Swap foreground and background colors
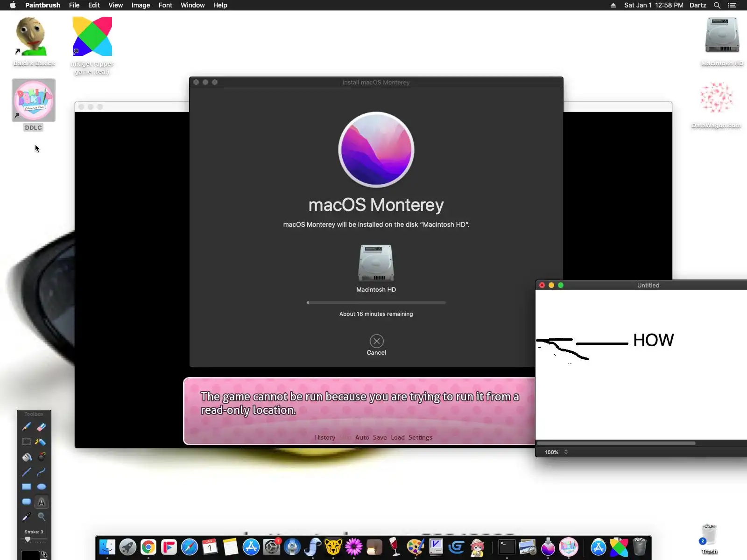Image resolution: width=747 pixels, height=560 pixels. [44, 554]
